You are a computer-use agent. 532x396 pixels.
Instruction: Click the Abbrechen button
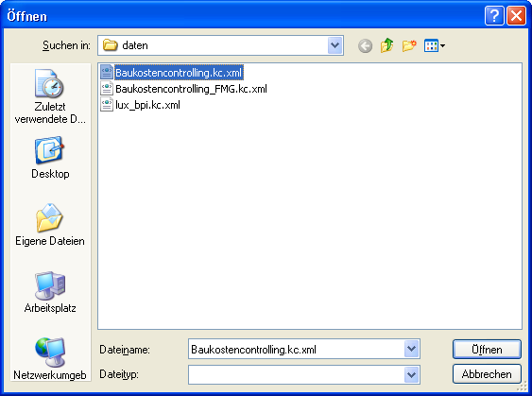pos(487,374)
